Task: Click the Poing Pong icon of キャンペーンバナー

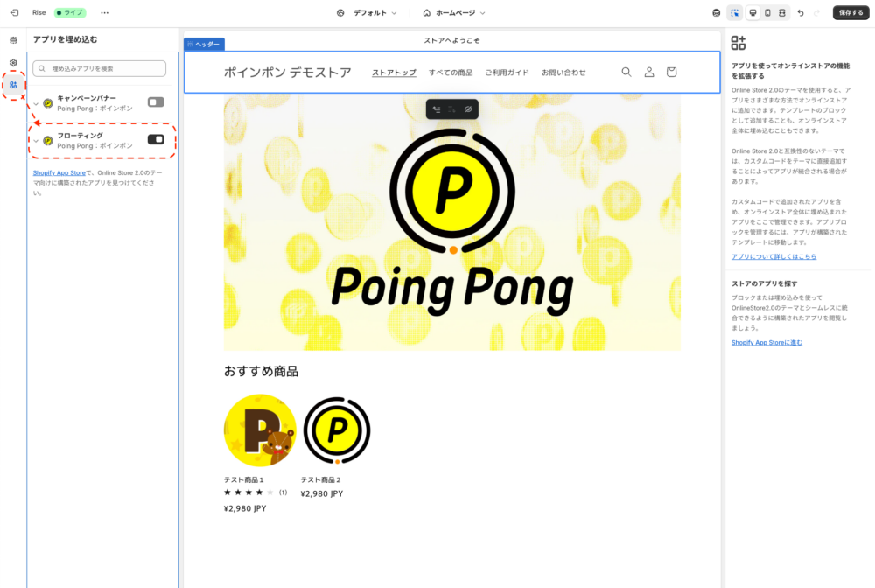Action: 48,103
